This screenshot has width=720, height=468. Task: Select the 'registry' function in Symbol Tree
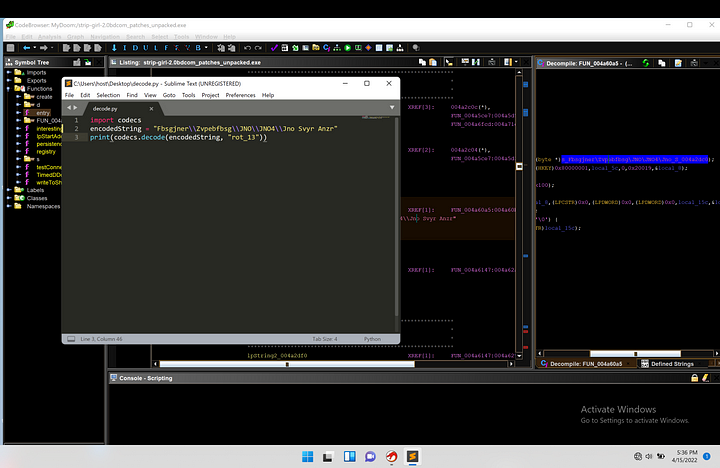pyautogui.click(x=46, y=152)
